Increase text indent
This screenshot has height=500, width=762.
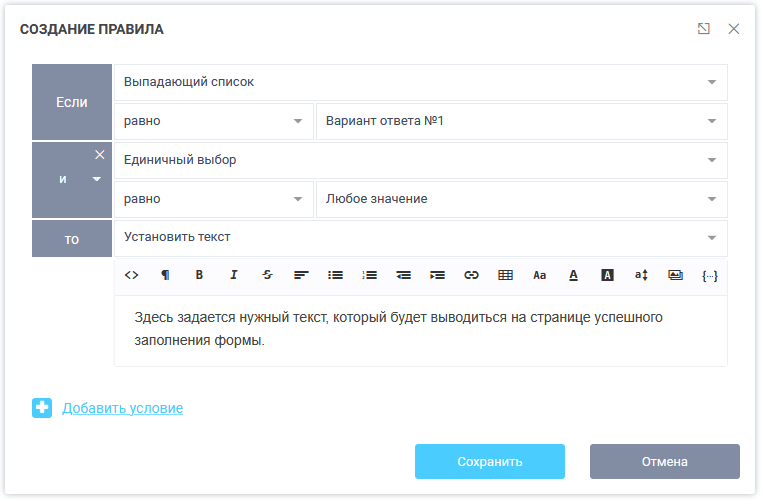(437, 276)
